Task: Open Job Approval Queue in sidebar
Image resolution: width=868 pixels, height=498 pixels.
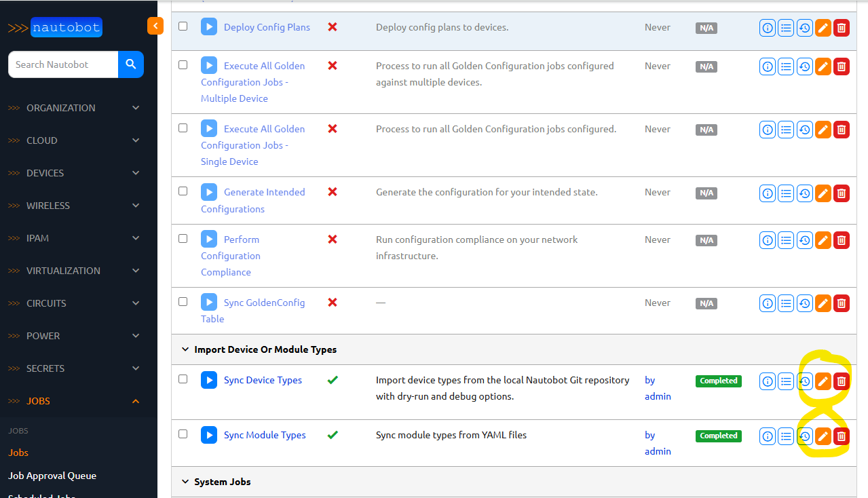Action: 52,476
